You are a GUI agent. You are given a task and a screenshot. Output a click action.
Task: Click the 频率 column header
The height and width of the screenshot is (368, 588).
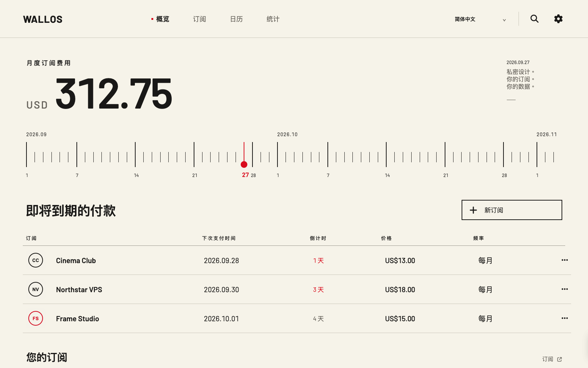click(x=478, y=238)
